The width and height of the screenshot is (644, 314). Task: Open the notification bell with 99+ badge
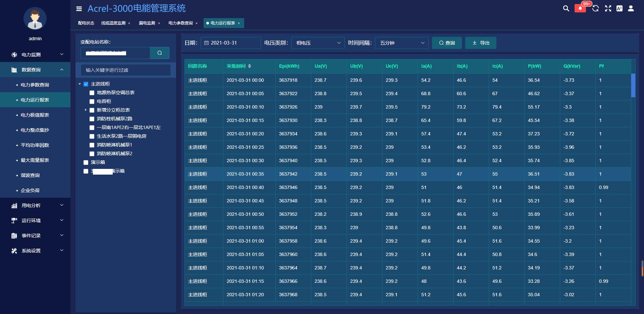(580, 9)
